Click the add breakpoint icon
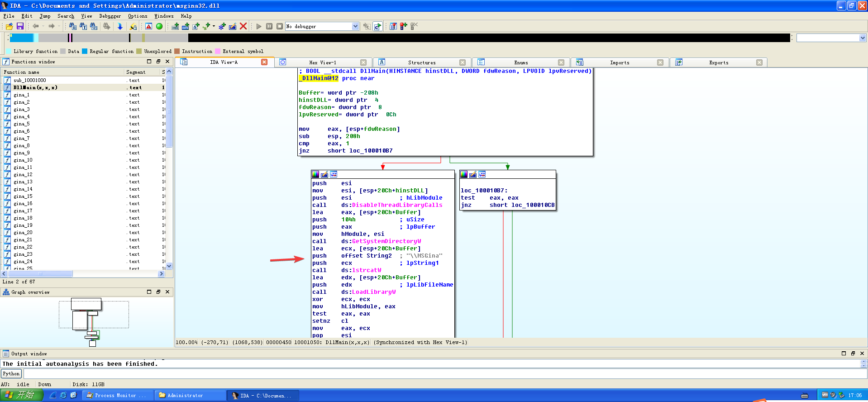868x402 pixels. [403, 26]
